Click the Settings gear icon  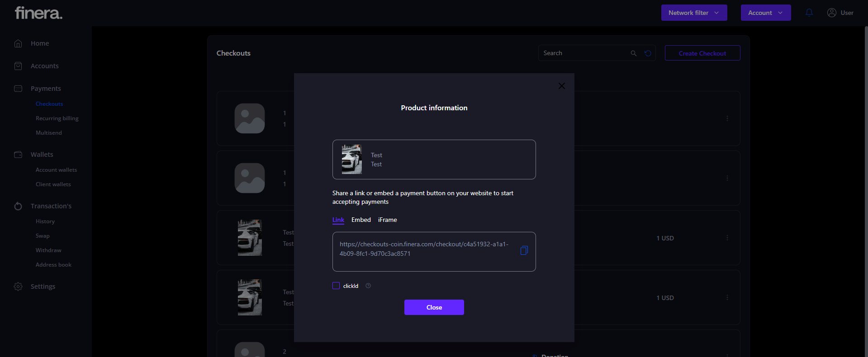pyautogui.click(x=18, y=287)
